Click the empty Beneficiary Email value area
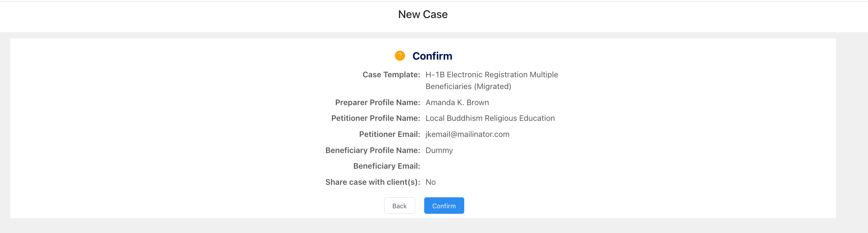 coord(463,166)
